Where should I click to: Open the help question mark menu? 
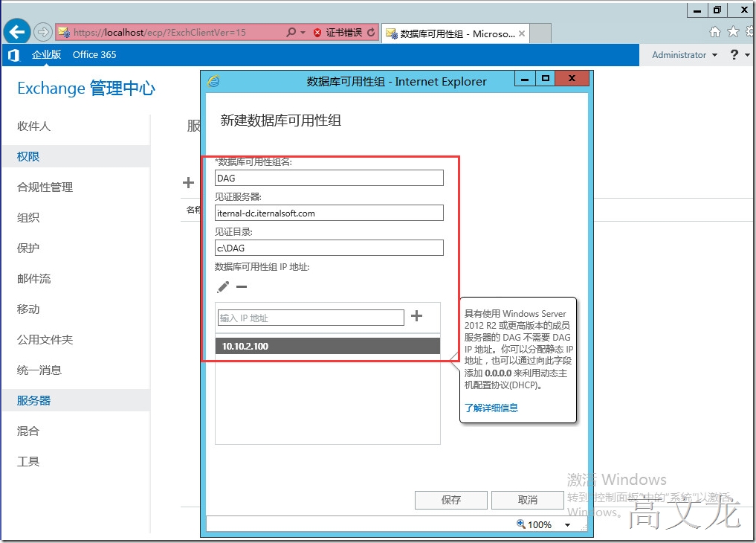[x=739, y=54]
